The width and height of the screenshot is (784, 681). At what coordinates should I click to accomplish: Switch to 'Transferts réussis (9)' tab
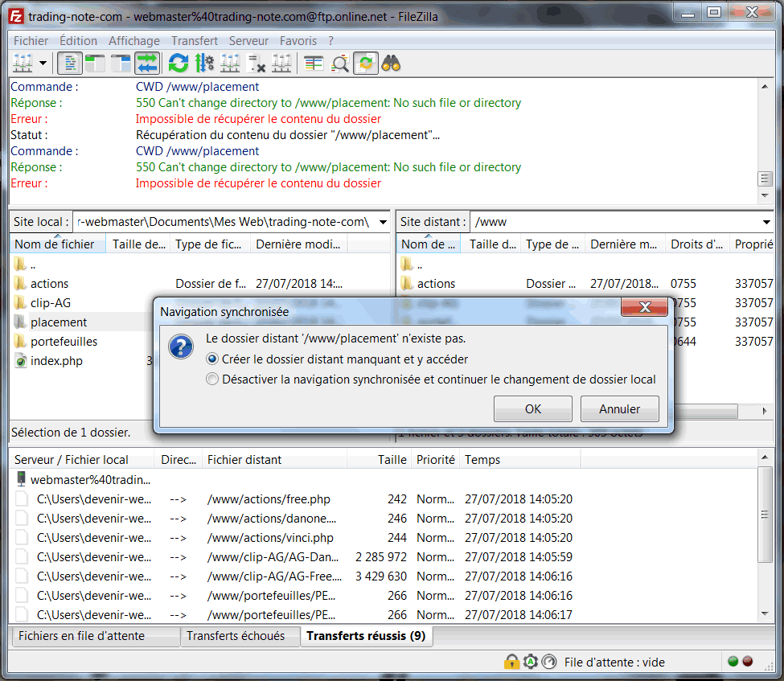pyautogui.click(x=366, y=635)
